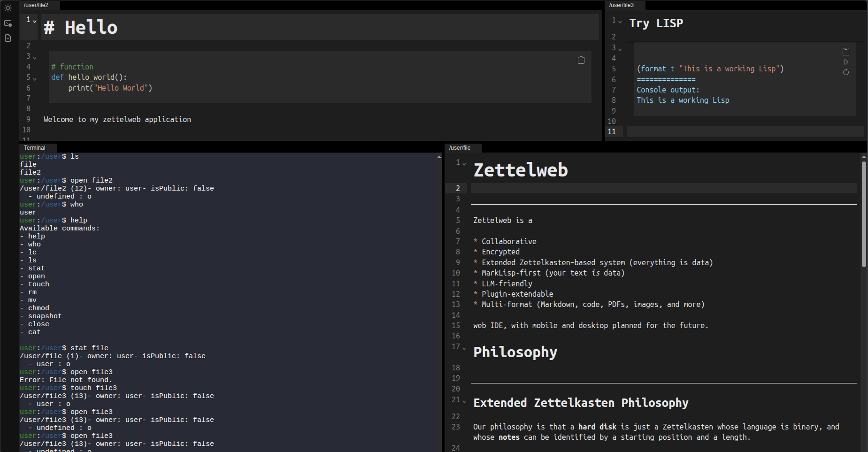
Task: Click the terminal scroll-up arrow
Action: coord(439,157)
